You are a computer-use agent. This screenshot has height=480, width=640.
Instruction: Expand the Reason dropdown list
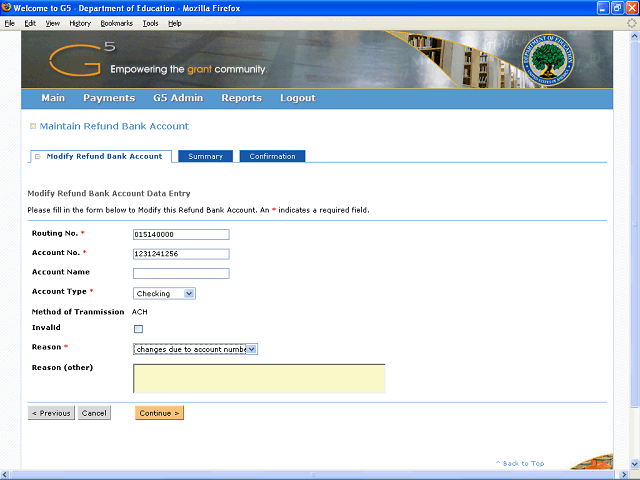coord(195,349)
